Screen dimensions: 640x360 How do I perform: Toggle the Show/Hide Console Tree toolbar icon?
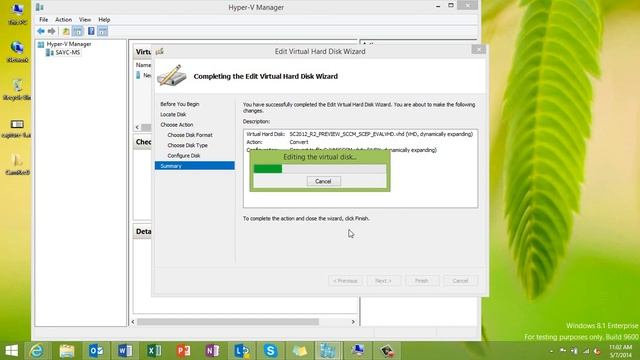(78, 31)
